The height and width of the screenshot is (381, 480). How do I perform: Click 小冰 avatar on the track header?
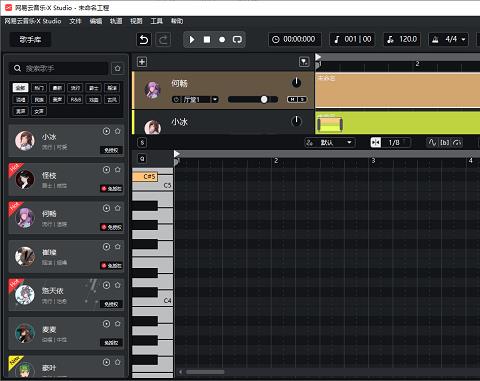click(153, 127)
